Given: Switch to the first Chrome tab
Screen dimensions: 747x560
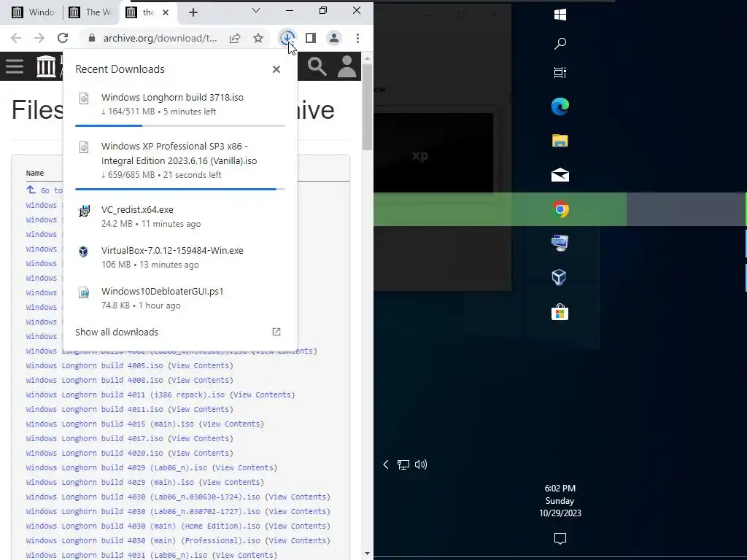Looking at the screenshot, I should [32, 12].
